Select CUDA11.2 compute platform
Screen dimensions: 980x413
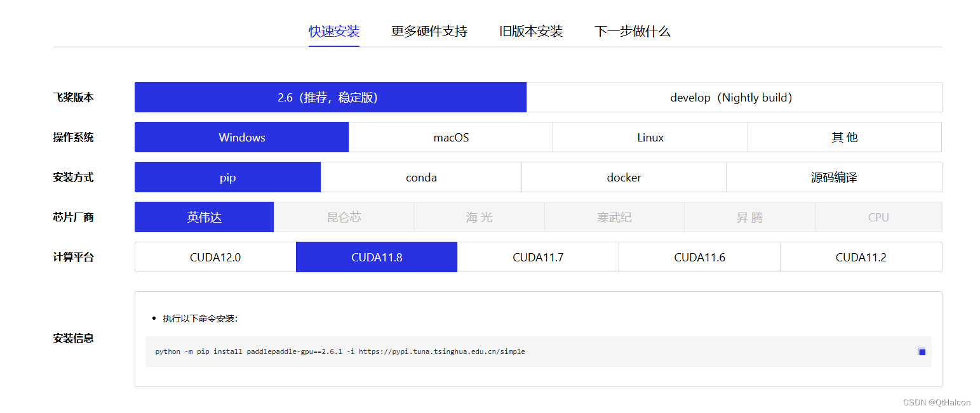[x=861, y=257]
